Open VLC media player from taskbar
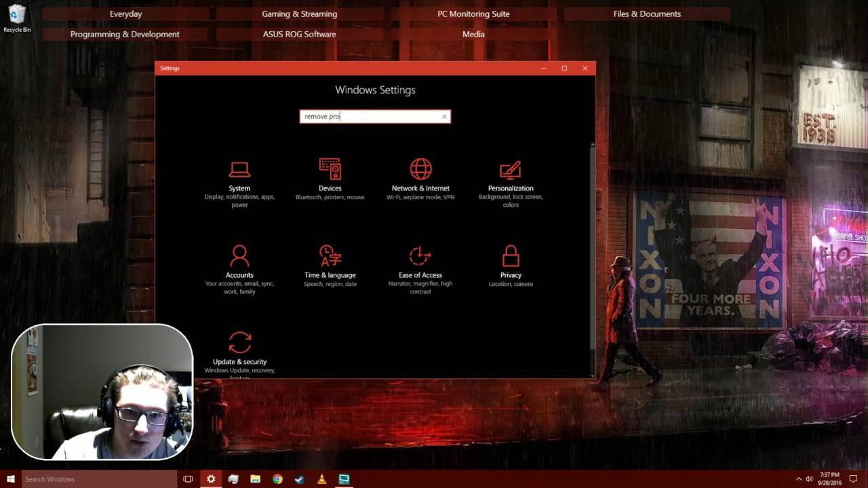 coord(321,479)
